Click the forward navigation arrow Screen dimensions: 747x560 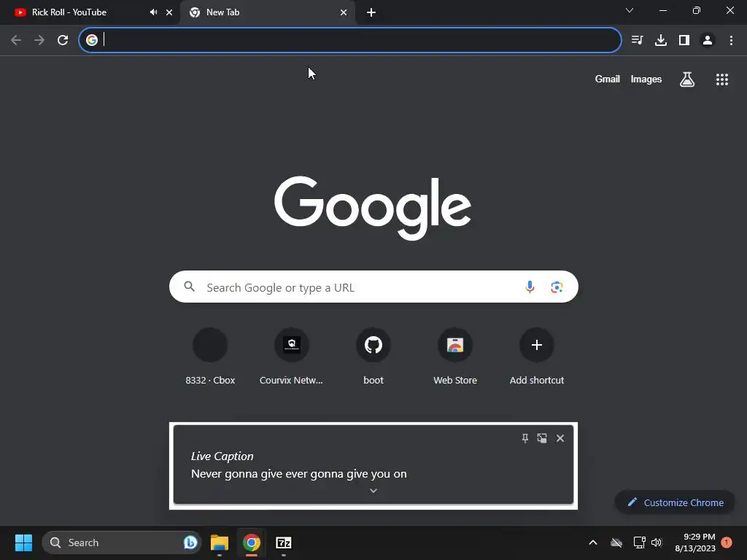(x=39, y=40)
